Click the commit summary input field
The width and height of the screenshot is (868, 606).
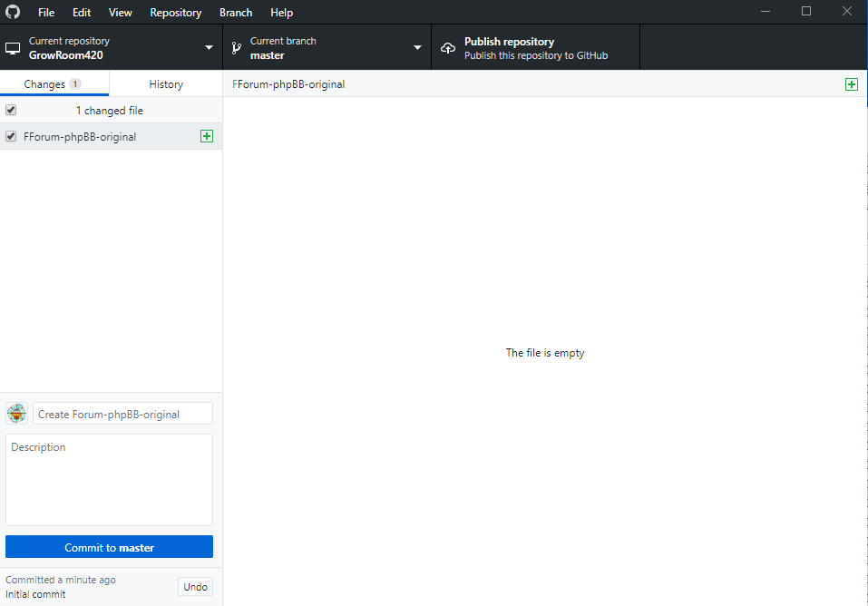(122, 414)
